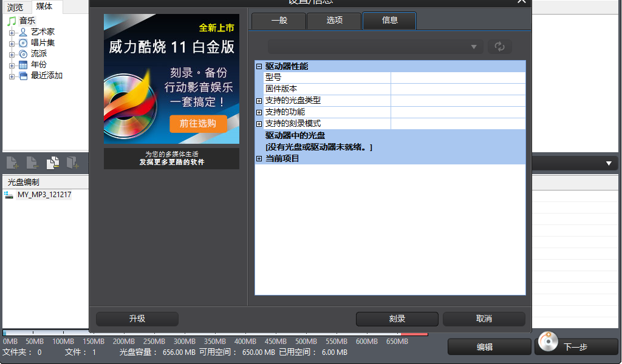Click the 威力酷烧 11 advertisement banner
622x364 pixels.
coord(171,79)
